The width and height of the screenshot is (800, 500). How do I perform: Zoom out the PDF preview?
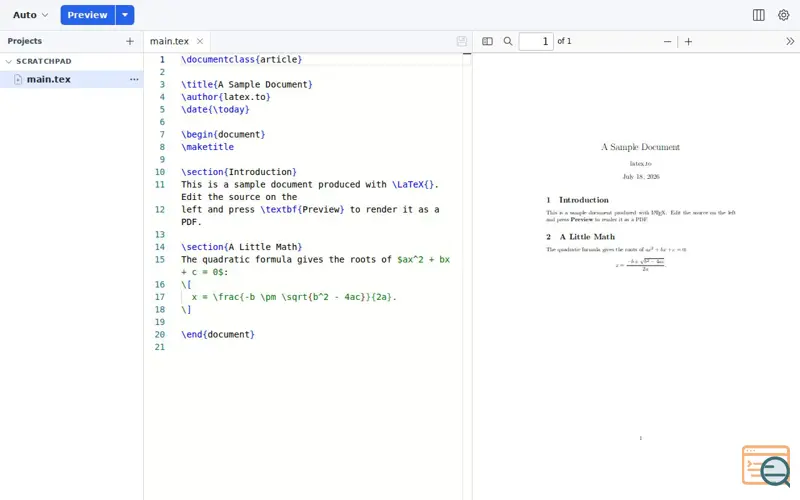pos(667,41)
